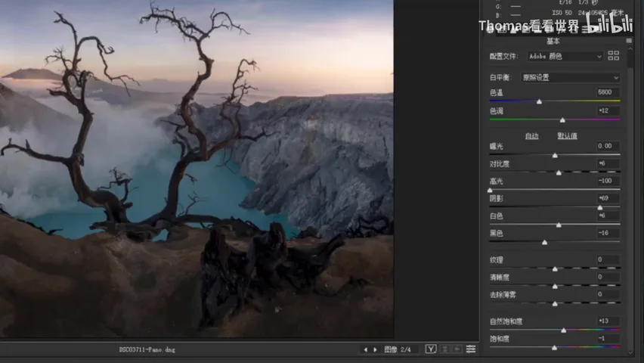Viewport: 644px width, 363px height.
Task: Click the 高光 highlights slider handle
Action: pos(490,191)
